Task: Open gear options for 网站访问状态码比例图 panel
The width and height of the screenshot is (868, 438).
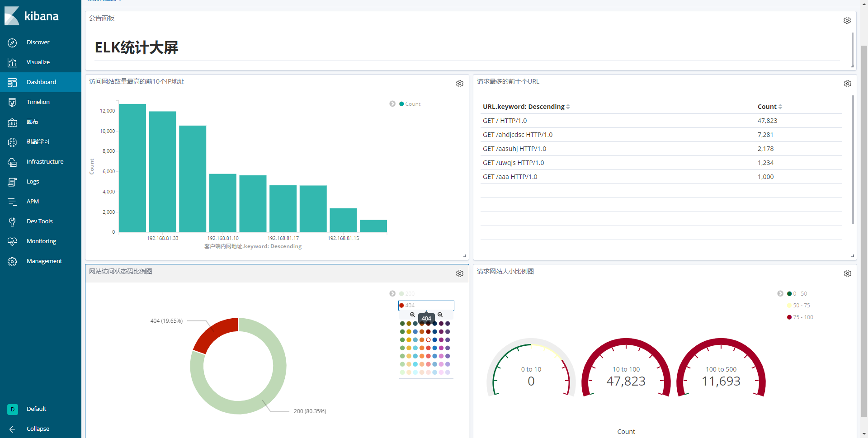Action: (x=460, y=273)
